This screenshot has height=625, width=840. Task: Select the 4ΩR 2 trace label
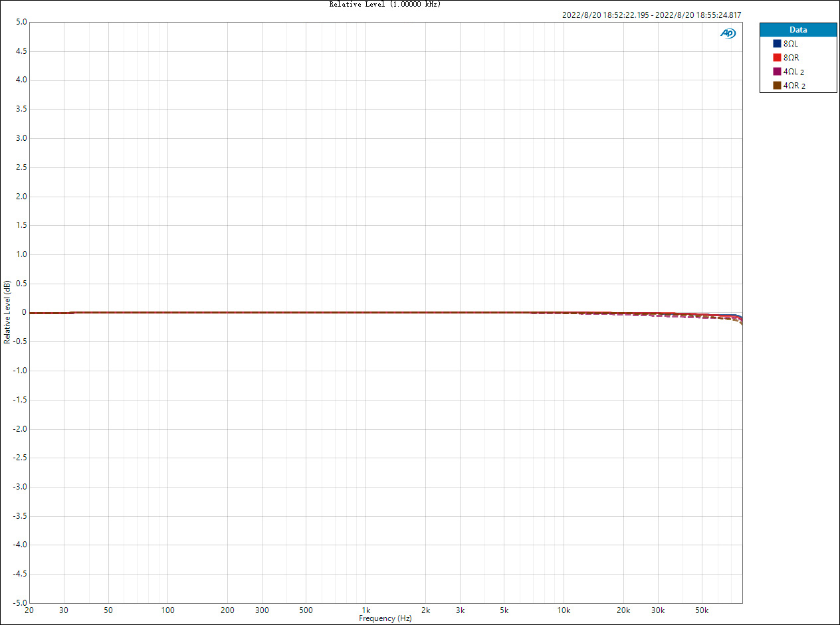point(795,86)
